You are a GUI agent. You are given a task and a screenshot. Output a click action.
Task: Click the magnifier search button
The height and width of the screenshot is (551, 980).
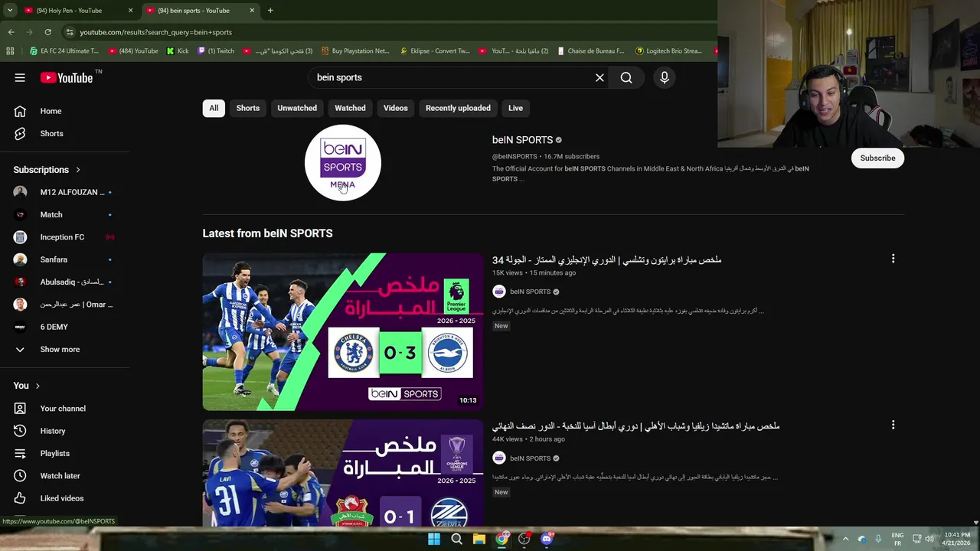tap(626, 77)
